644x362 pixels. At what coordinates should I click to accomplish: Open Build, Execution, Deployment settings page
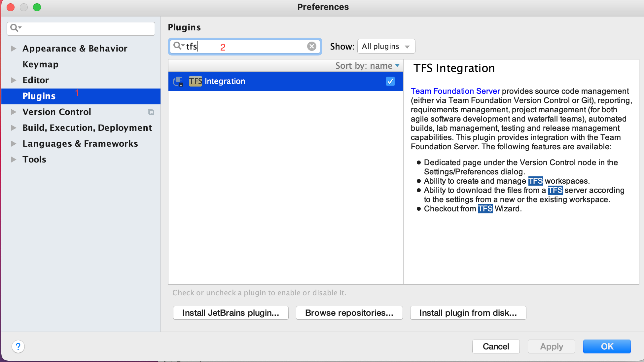[87, 128]
